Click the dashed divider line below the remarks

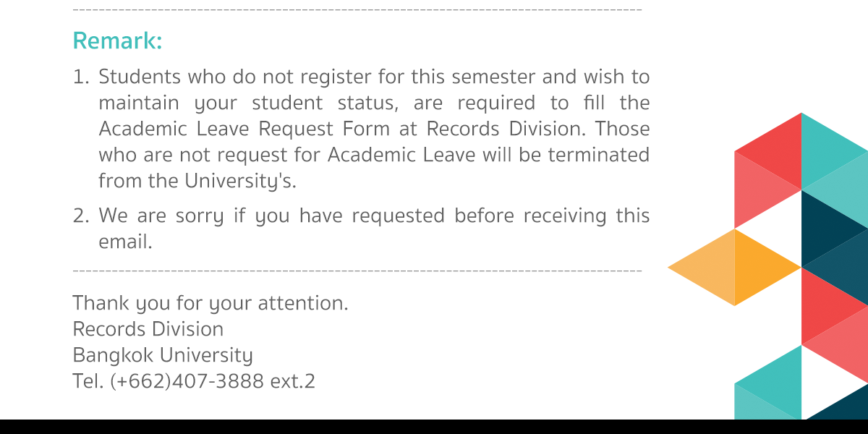click(357, 271)
